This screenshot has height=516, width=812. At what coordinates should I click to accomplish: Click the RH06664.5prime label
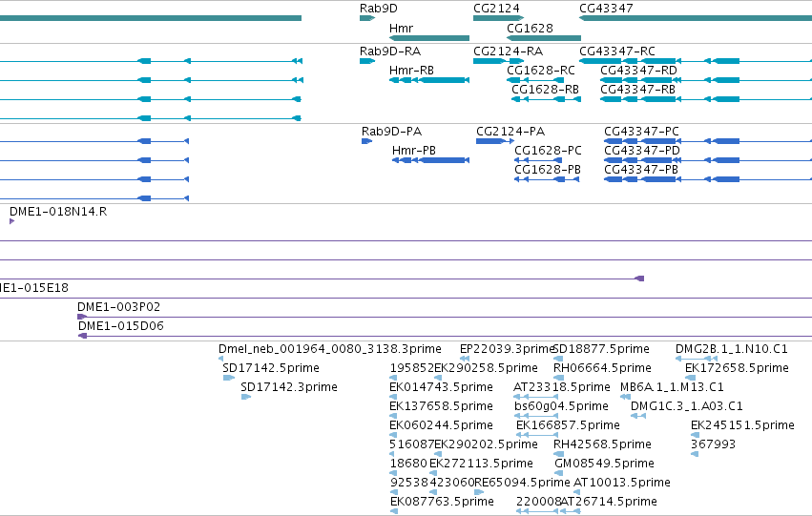point(602,368)
